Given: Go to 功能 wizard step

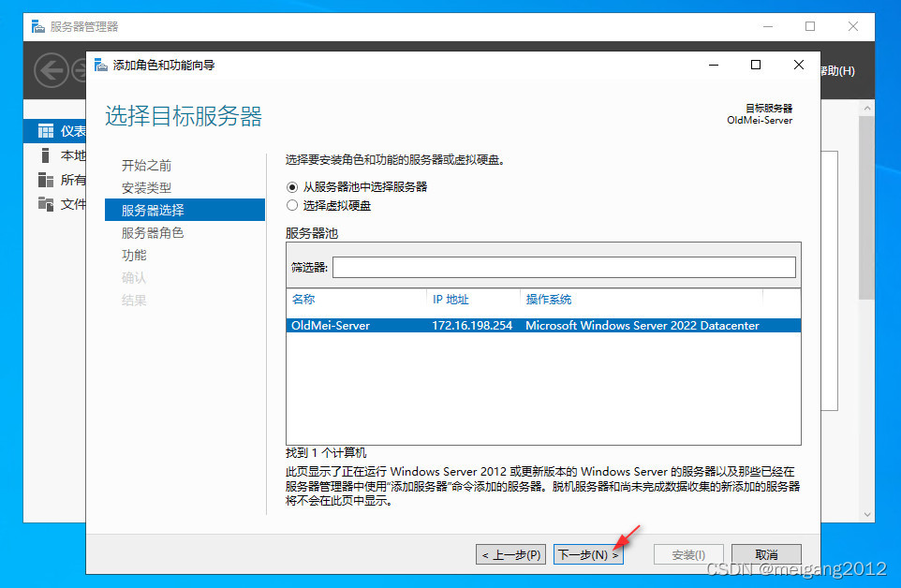Looking at the screenshot, I should [x=134, y=255].
